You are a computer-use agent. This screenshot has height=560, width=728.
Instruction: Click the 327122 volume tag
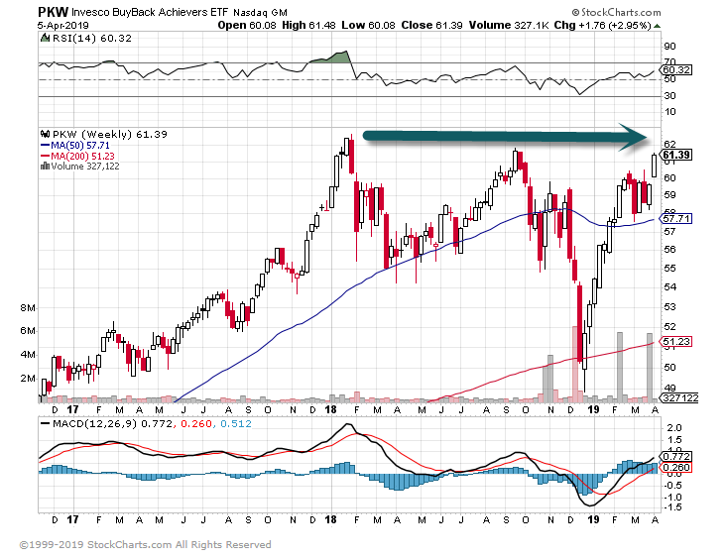679,398
